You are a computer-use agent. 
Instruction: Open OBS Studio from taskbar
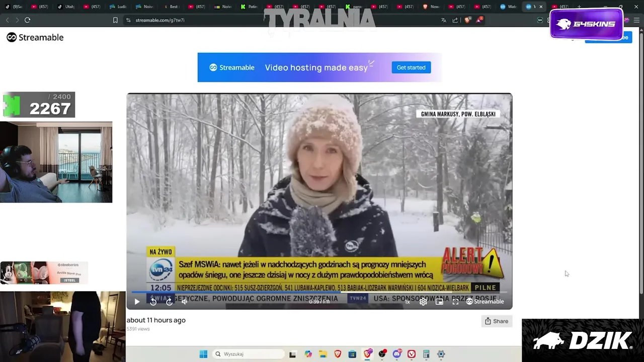(x=382, y=354)
